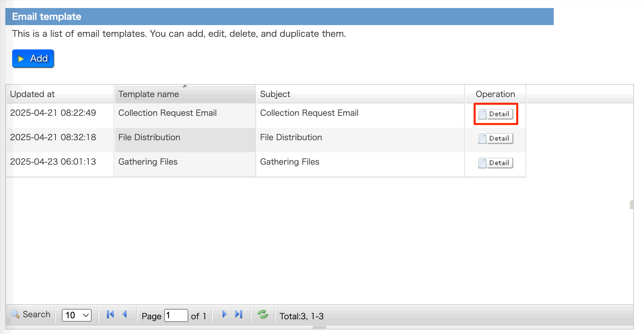Jump to the first page icon

tap(110, 314)
